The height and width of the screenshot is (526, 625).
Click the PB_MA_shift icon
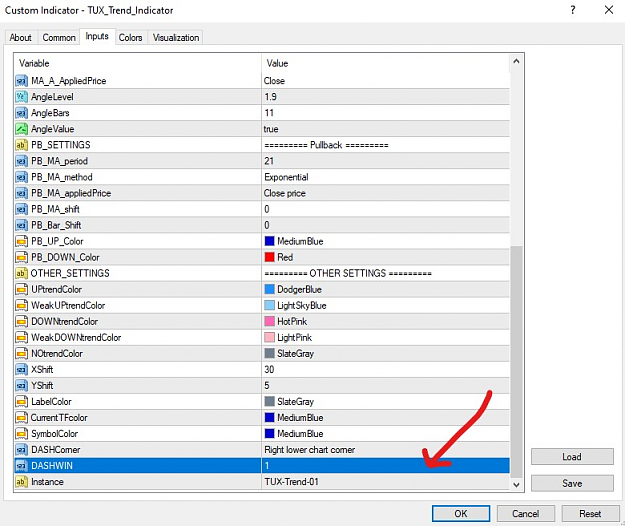(x=22, y=209)
